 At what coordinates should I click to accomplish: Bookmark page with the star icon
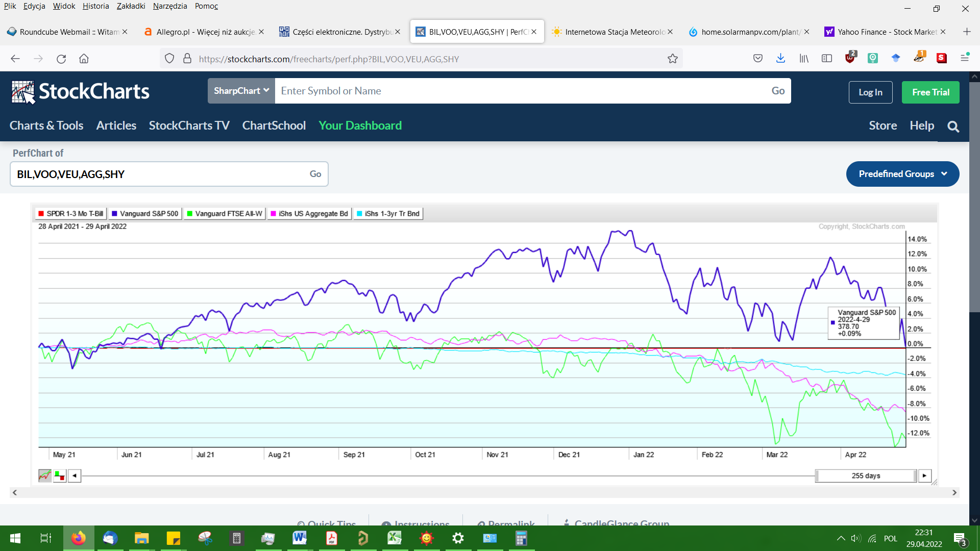[673, 59]
